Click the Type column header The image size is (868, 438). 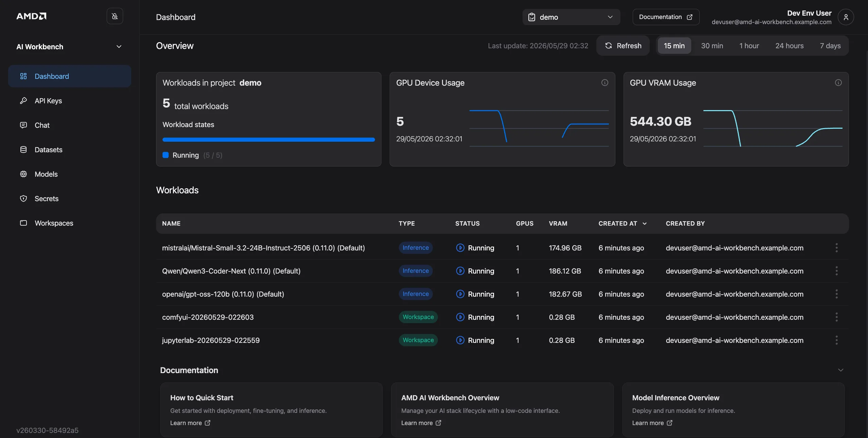407,223
